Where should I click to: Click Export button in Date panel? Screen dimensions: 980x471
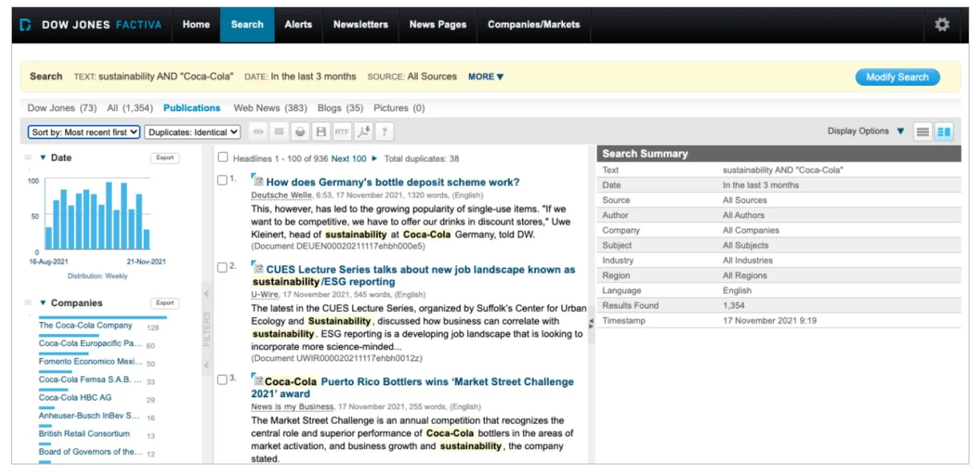click(x=165, y=158)
